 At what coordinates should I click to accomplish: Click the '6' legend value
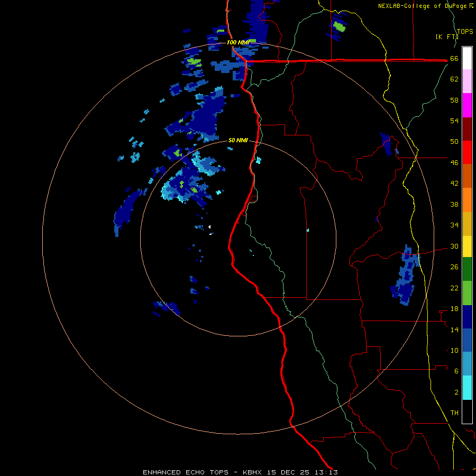tap(456, 371)
